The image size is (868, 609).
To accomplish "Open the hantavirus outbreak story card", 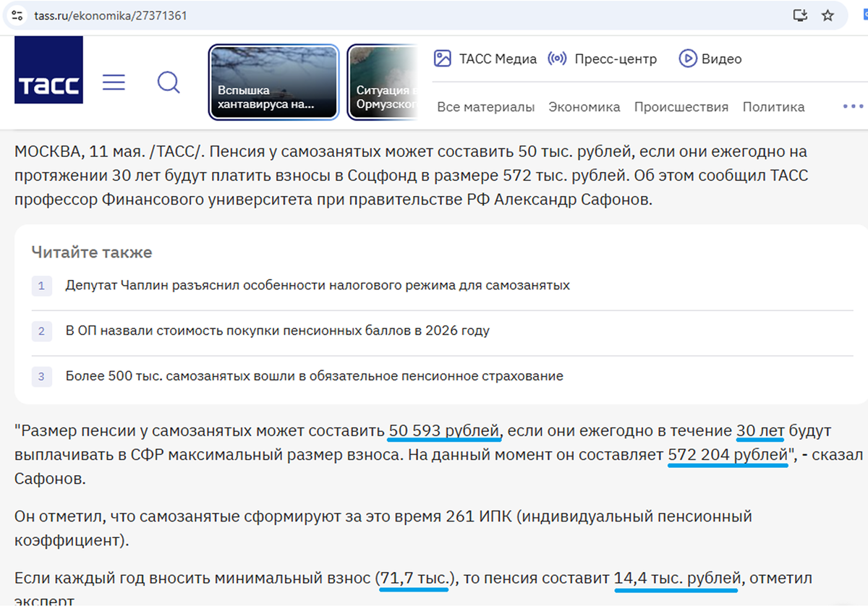I will coord(273,82).
